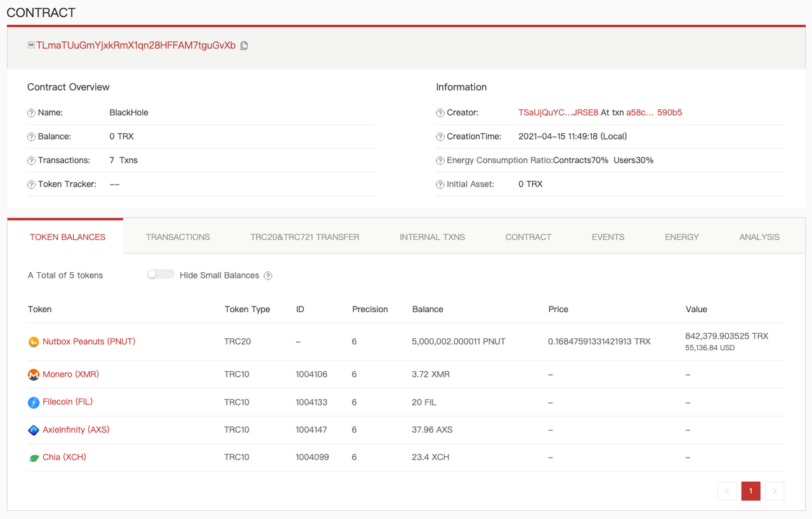Screen dimensions: 812x519
Task: Click the PNUT balance 5,000,002.000011 PNUT
Action: point(459,341)
